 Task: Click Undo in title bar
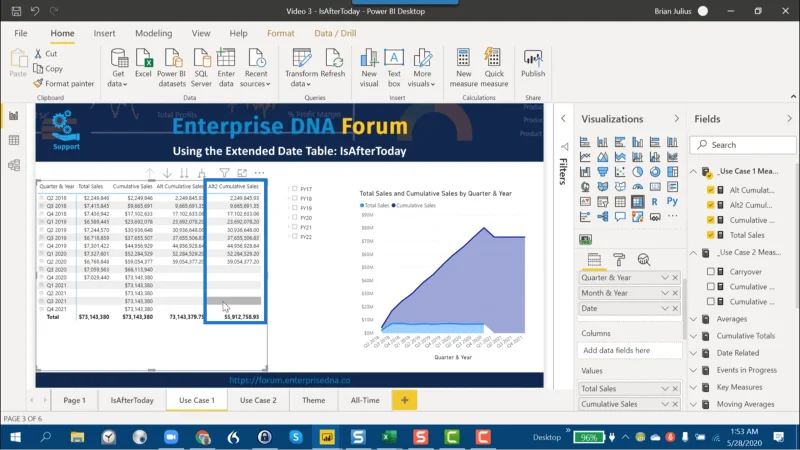pos(35,11)
